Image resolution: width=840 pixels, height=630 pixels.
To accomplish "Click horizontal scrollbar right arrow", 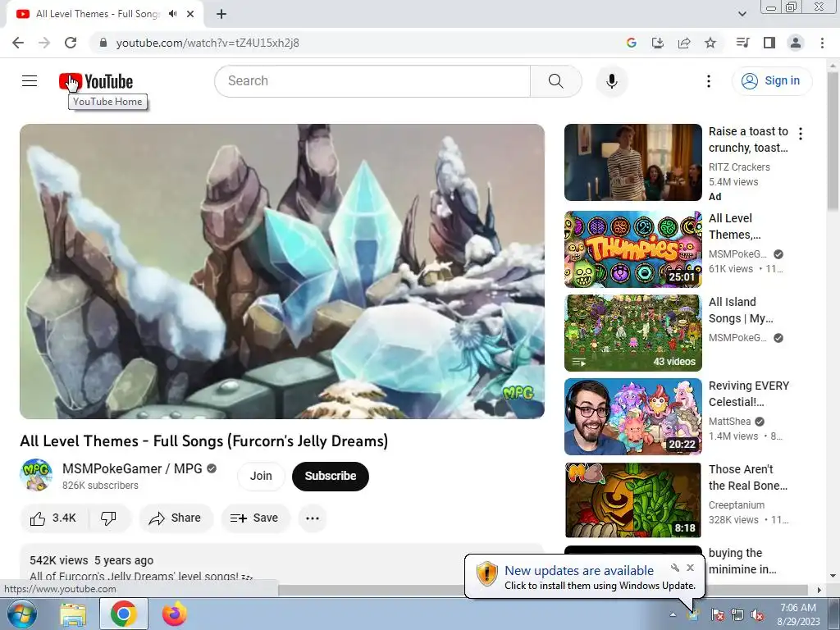I will click(x=819, y=590).
